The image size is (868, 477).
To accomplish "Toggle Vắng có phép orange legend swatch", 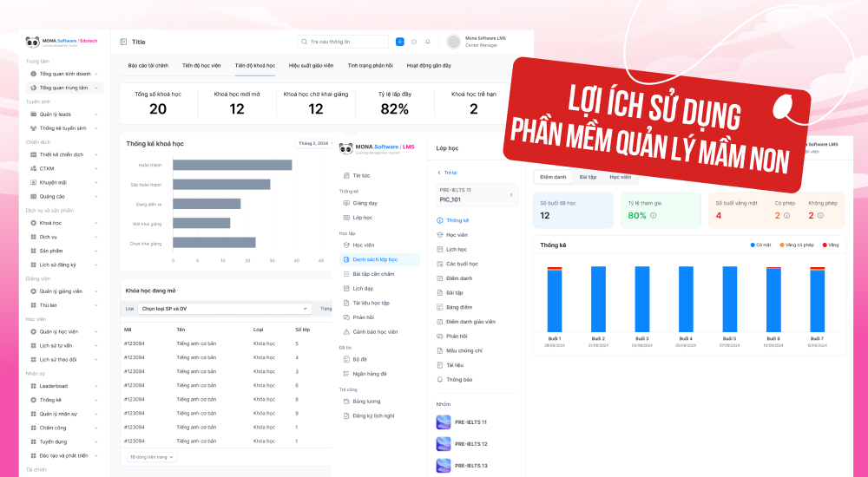I will (x=782, y=245).
